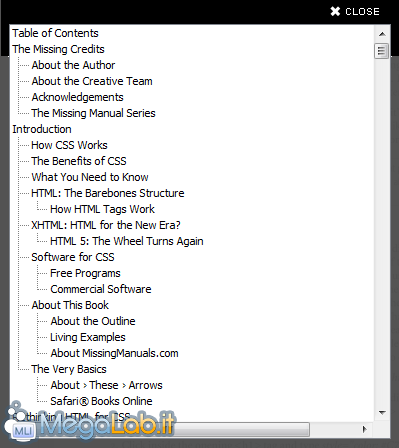Select Safari Books Online entry

101,401
